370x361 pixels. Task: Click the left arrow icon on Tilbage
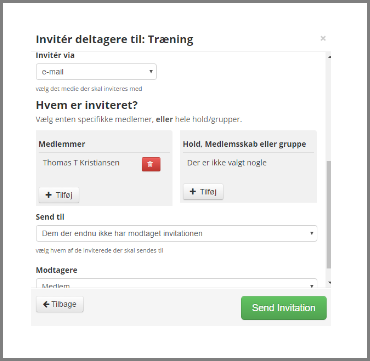point(46,304)
